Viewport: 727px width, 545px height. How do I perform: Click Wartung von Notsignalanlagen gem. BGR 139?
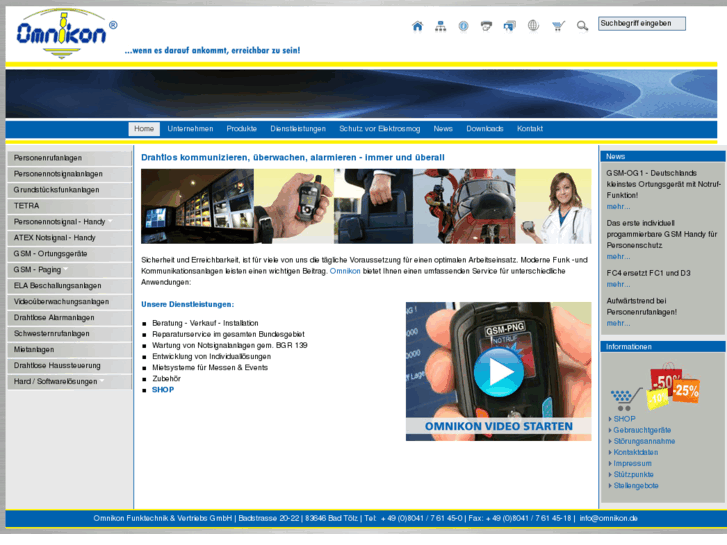230,346
